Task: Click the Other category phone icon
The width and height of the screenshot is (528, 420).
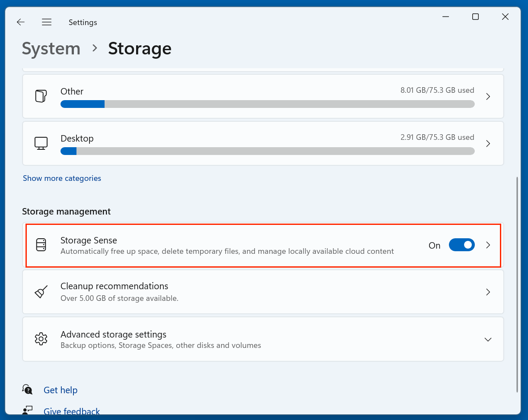Action: tap(41, 96)
